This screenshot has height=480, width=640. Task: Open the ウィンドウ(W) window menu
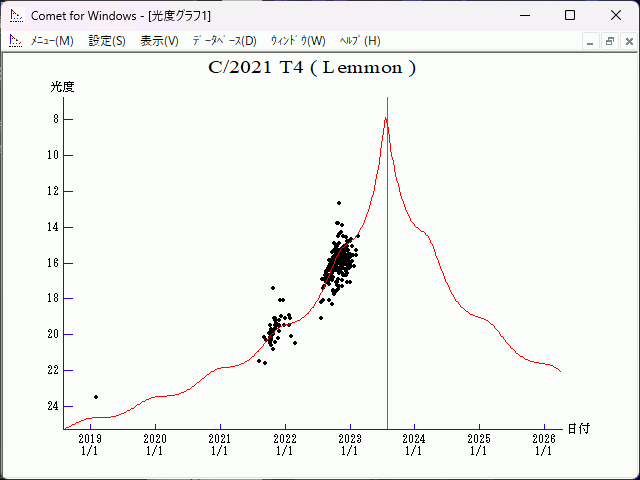point(298,41)
